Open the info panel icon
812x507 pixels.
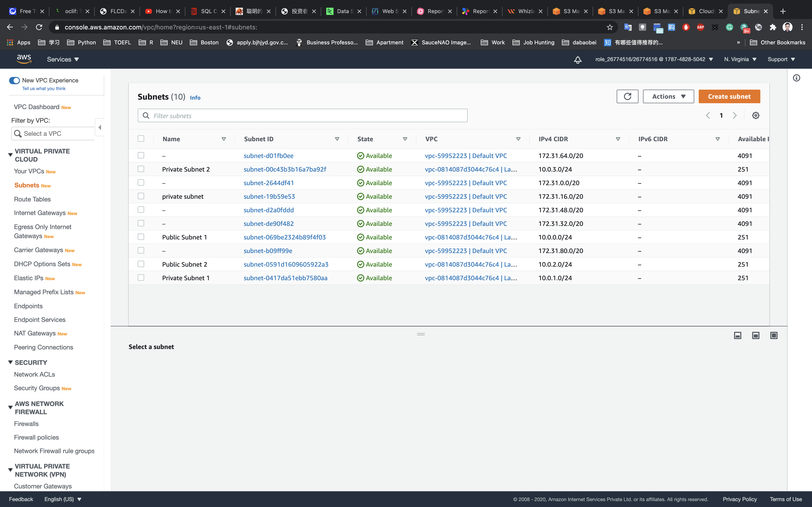(x=796, y=78)
